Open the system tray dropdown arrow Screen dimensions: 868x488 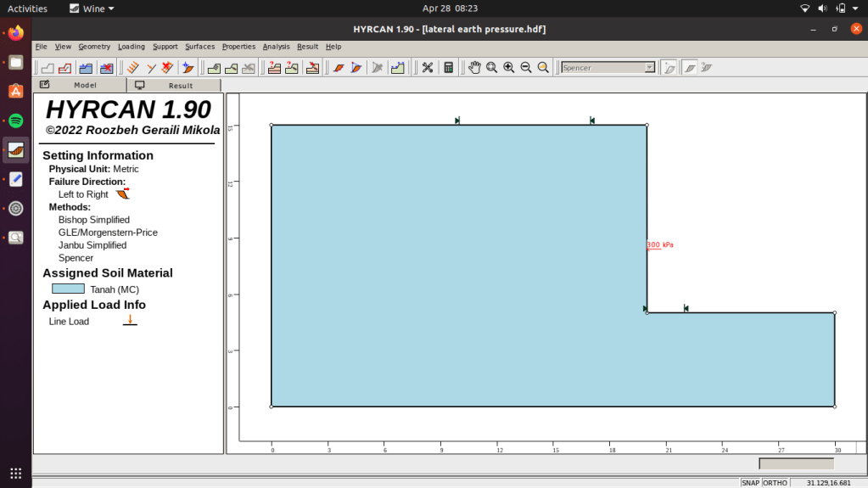(854, 8)
